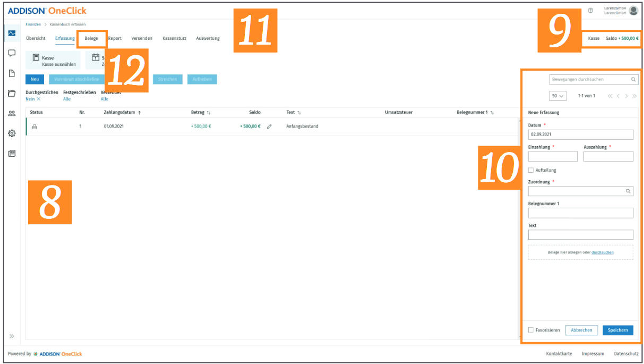Jump to the first page arrow
644x364 pixels.
[610, 96]
